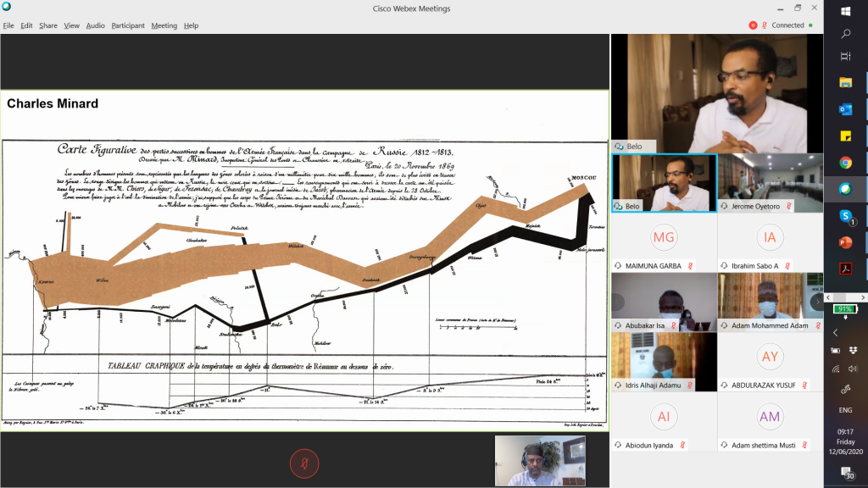Viewport: 868px width, 488px height.
Task: Click the muted mic icon next to Ibrahim Sabo A
Action: pyautogui.click(x=787, y=266)
